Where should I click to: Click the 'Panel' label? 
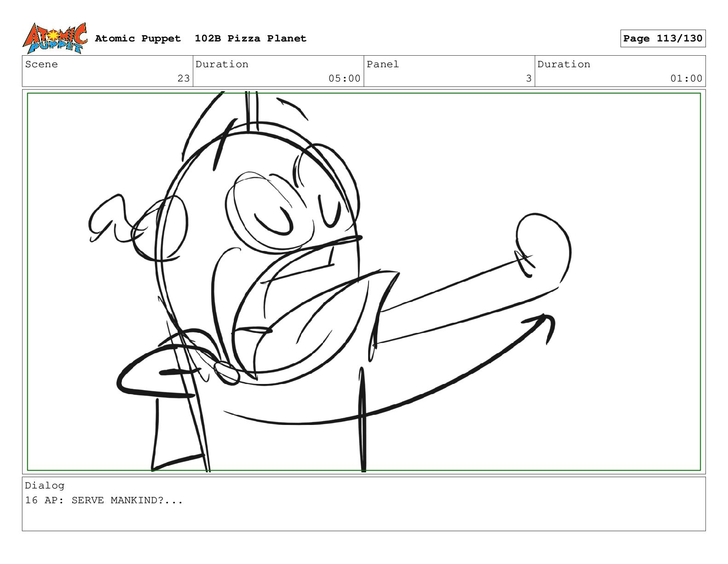[383, 64]
